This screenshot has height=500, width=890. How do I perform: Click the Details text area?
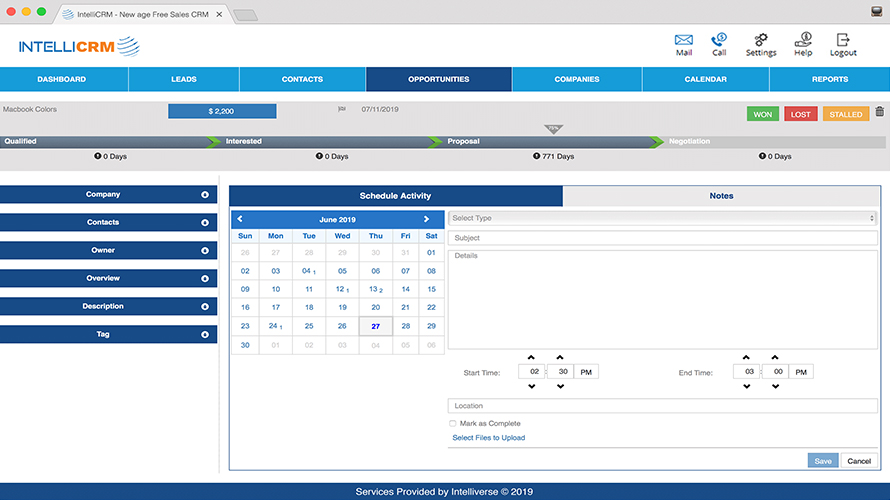(x=662, y=300)
